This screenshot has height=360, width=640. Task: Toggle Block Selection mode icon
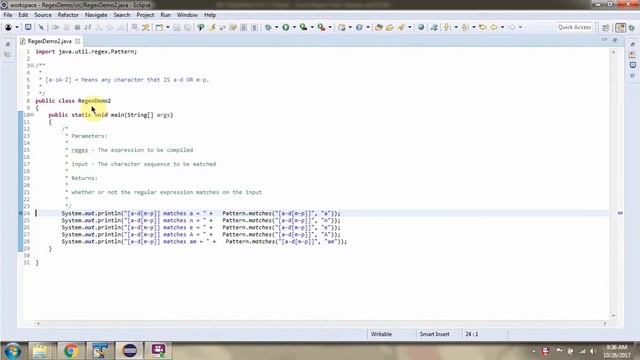(x=244, y=27)
